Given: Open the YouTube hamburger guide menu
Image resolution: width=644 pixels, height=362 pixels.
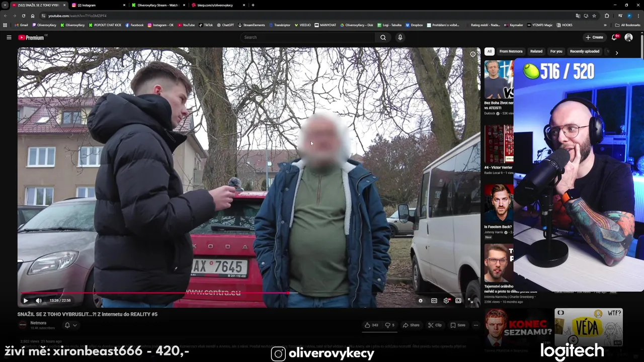Looking at the screenshot, I should [9, 37].
